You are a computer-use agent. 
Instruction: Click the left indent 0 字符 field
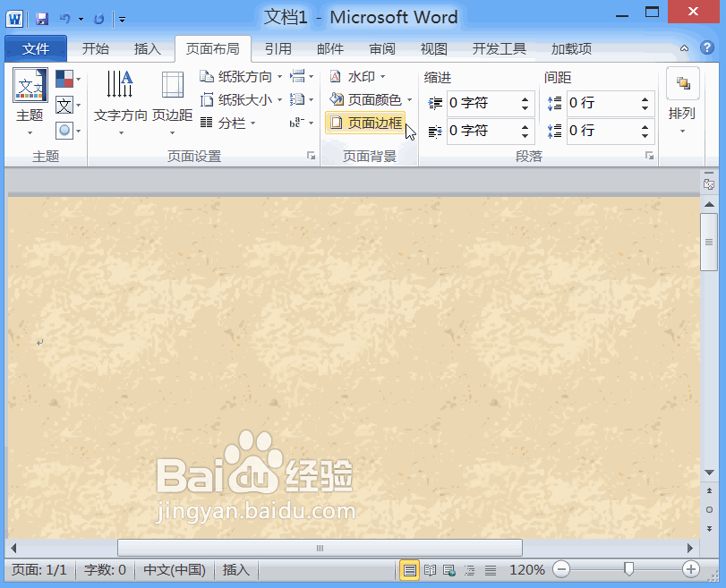[x=482, y=103]
